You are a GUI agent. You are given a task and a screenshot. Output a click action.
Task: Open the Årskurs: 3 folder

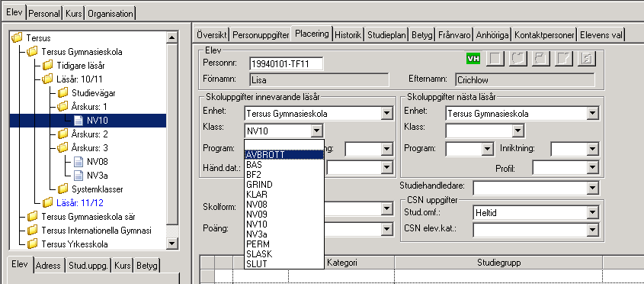89,148
